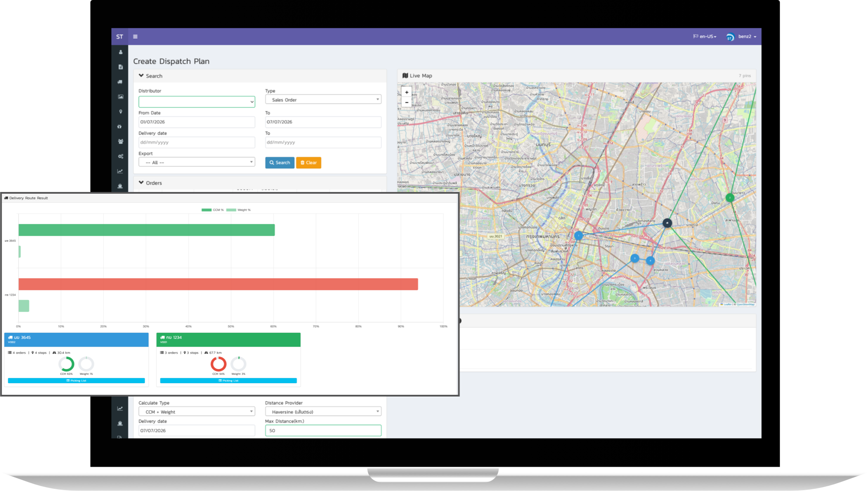Click the green กบ 1234 vehicle card header

click(228, 340)
